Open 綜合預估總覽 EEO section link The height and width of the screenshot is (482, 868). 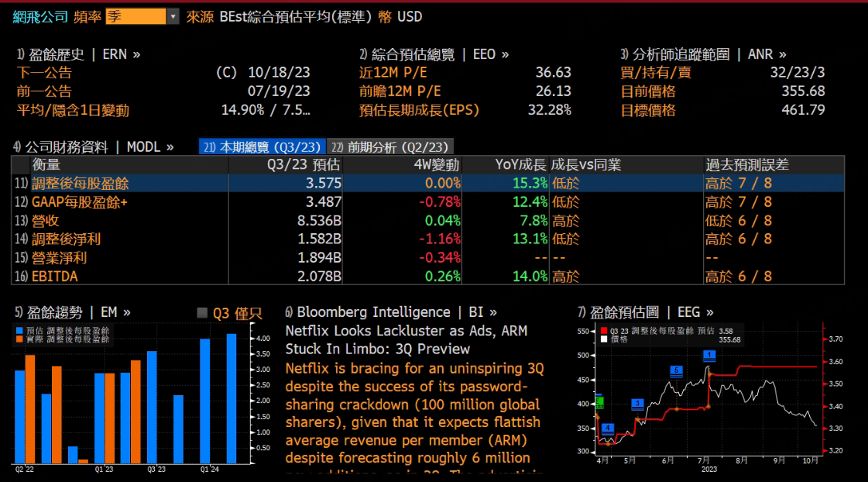click(x=434, y=54)
